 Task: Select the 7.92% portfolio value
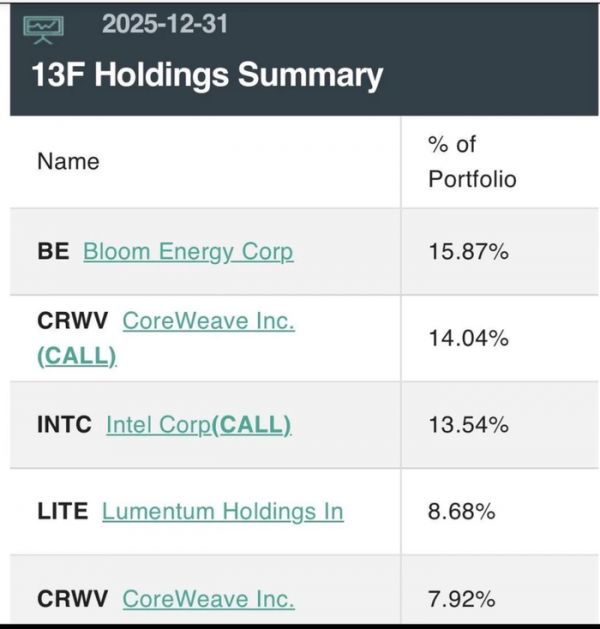click(x=462, y=600)
